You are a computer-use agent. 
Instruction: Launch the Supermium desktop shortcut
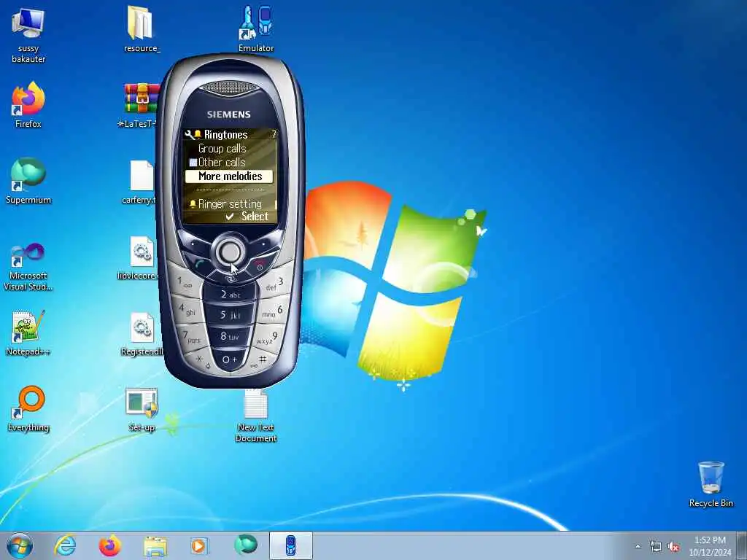28,181
